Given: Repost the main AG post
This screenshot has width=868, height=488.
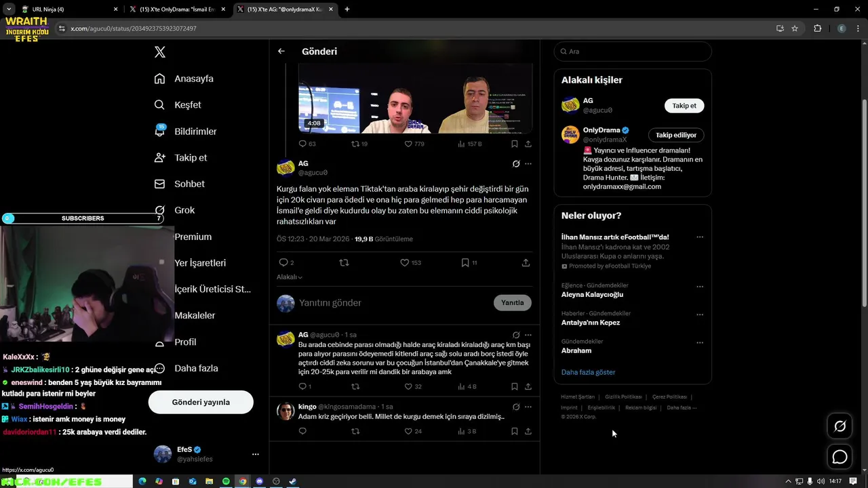Looking at the screenshot, I should (344, 262).
